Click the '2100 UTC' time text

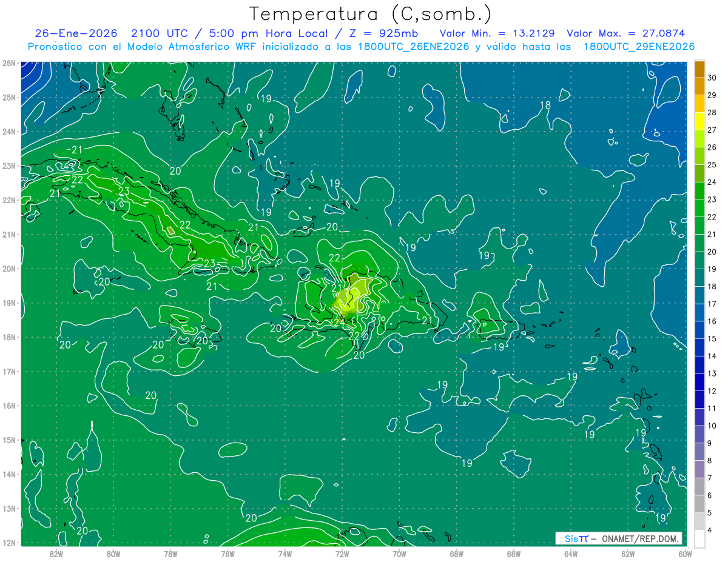[x=160, y=33]
